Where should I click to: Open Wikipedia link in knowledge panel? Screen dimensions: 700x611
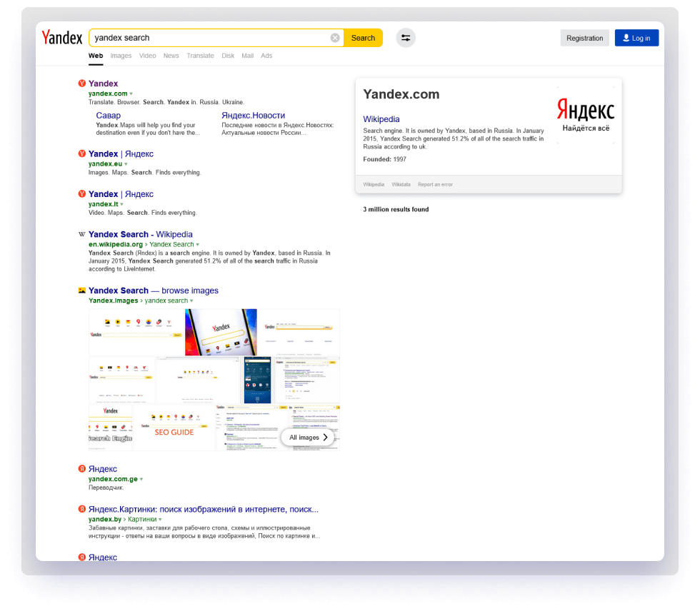coord(381,119)
